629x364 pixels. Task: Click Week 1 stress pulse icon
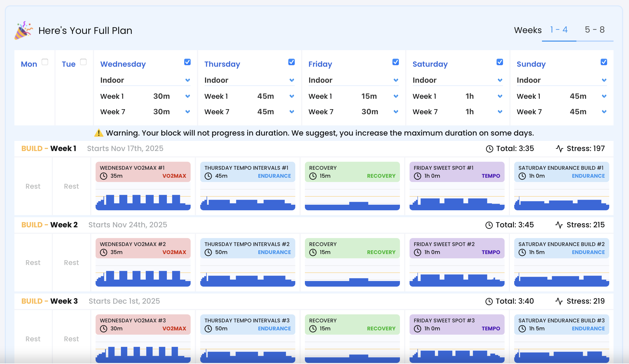[x=560, y=149]
